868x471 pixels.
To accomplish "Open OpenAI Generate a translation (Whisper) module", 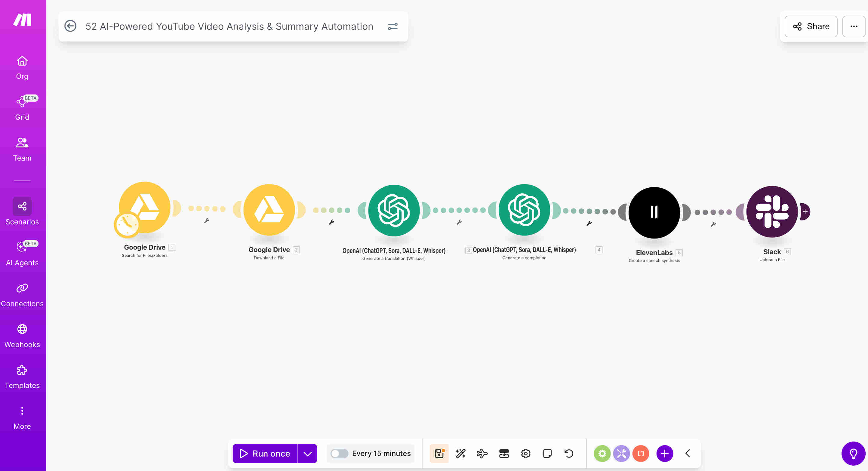I will tap(394, 211).
